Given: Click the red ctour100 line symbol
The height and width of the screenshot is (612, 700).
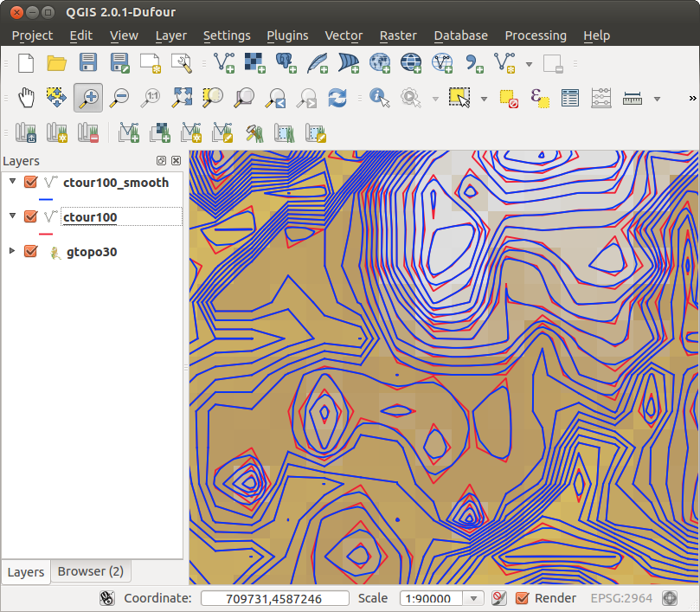Looking at the screenshot, I should click(x=46, y=233).
